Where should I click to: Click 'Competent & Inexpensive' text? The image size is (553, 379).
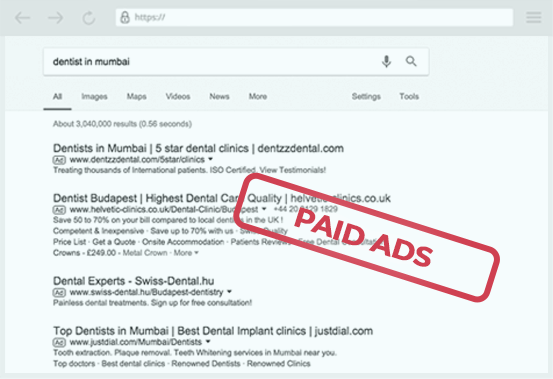98,231
